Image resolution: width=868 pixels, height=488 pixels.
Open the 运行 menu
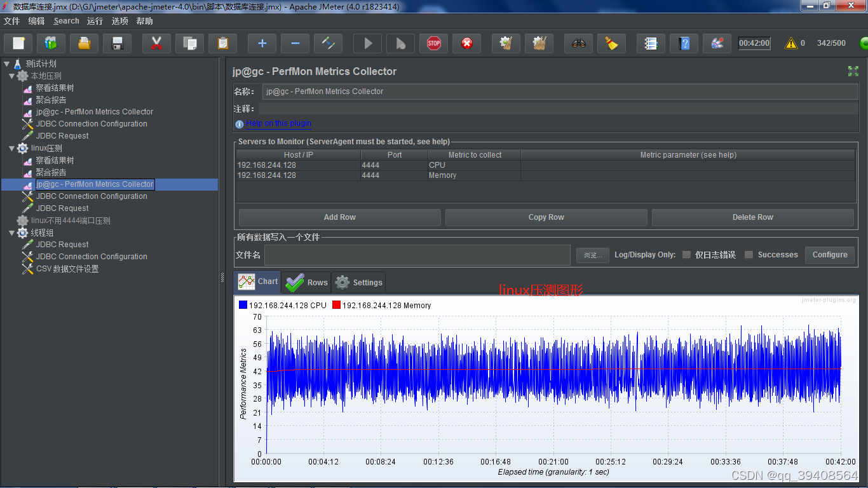[x=95, y=21]
